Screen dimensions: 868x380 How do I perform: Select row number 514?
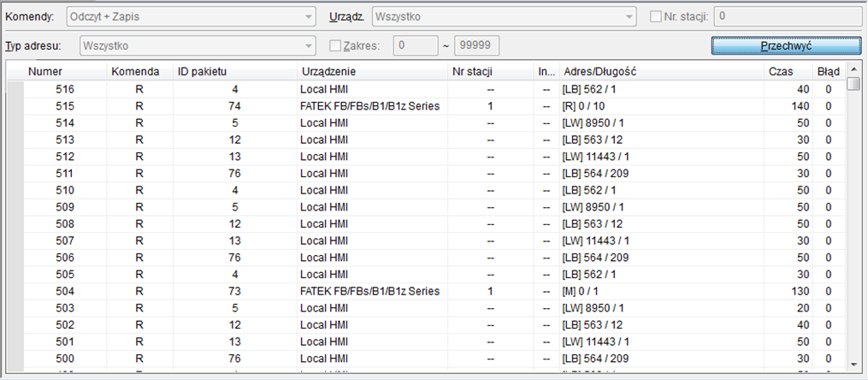[434, 123]
